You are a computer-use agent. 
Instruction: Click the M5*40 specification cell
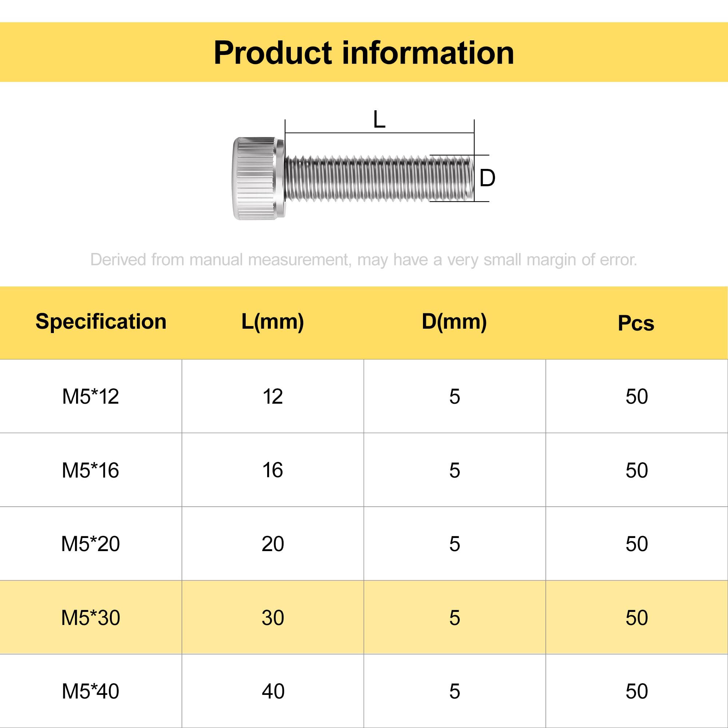pyautogui.click(x=91, y=691)
